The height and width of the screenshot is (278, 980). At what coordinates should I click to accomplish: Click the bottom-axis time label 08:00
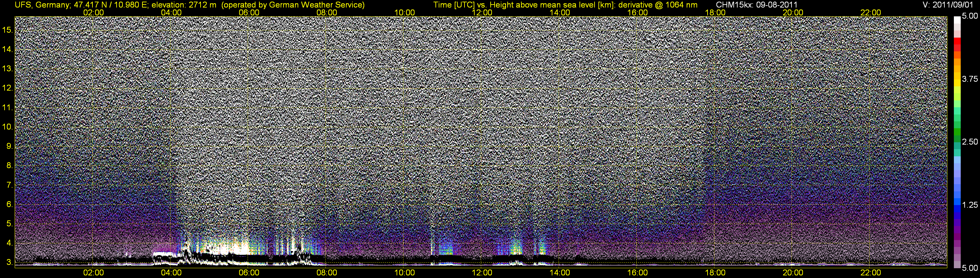[327, 273]
